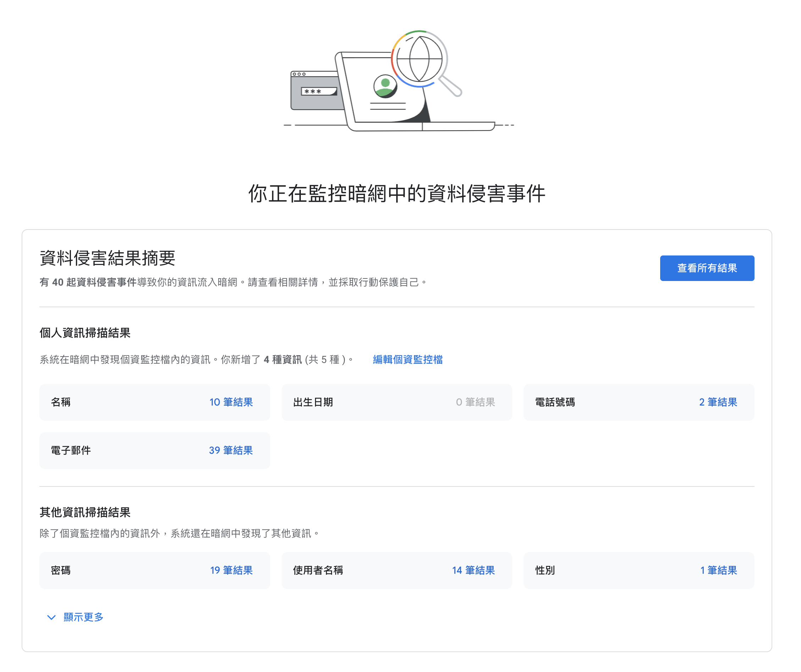Viewport: 801px width, 672px height.
Task: Click 14 筆結果 link for 使用者名稱
Action: tap(473, 570)
